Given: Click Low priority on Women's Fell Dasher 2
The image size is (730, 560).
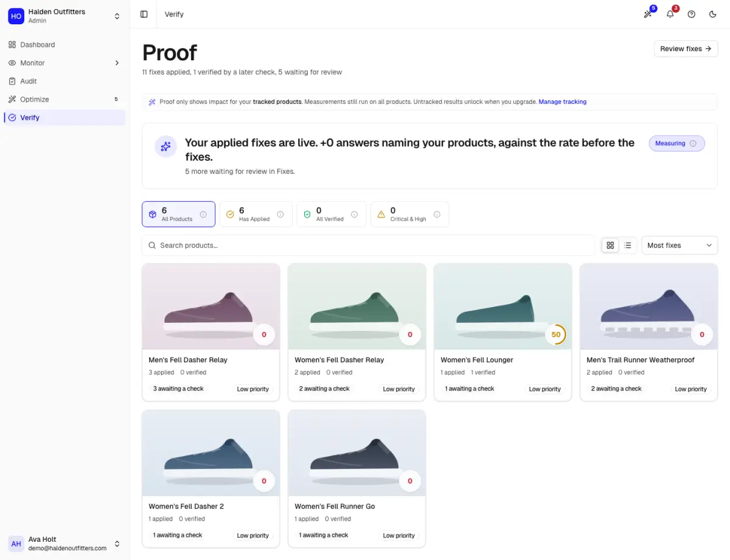Looking at the screenshot, I should pyautogui.click(x=252, y=536).
